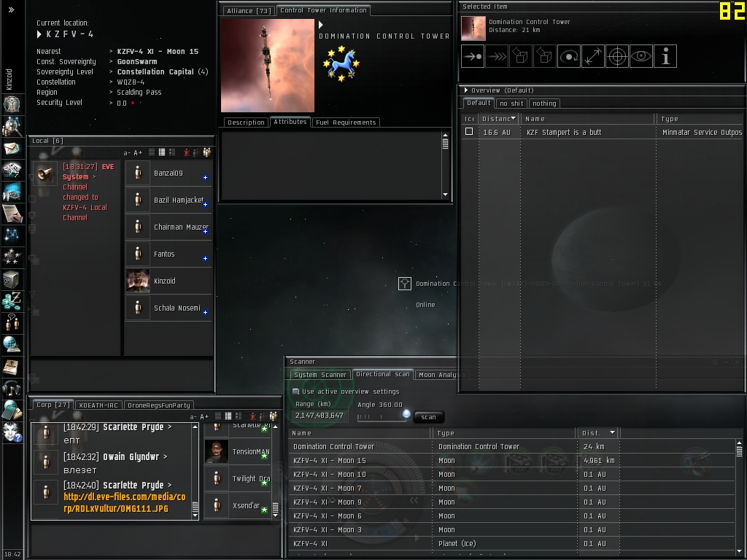Click the Show Info 'i' icon

click(665, 57)
